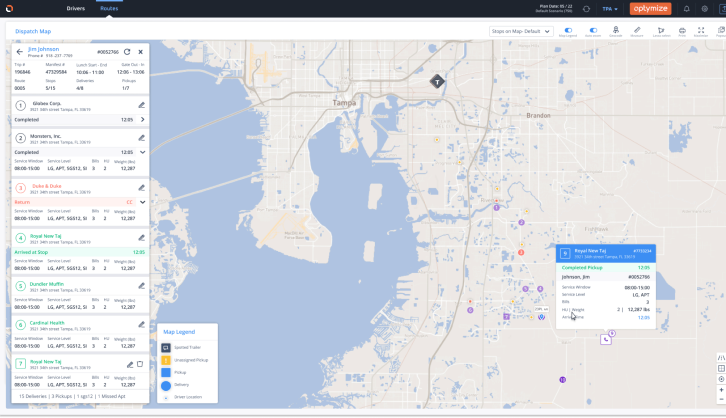Click the sync icon beside Plan Date
Viewport: 726px width, 418px height.
586,9
